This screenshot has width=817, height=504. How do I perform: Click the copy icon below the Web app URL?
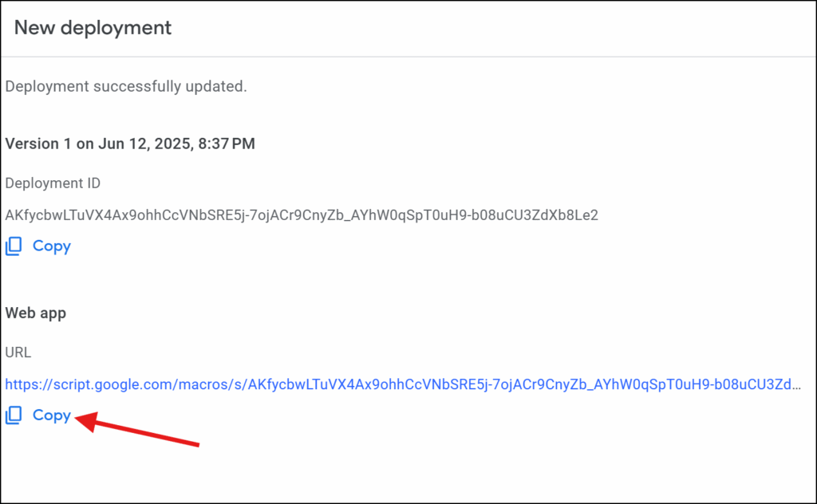pyautogui.click(x=14, y=415)
